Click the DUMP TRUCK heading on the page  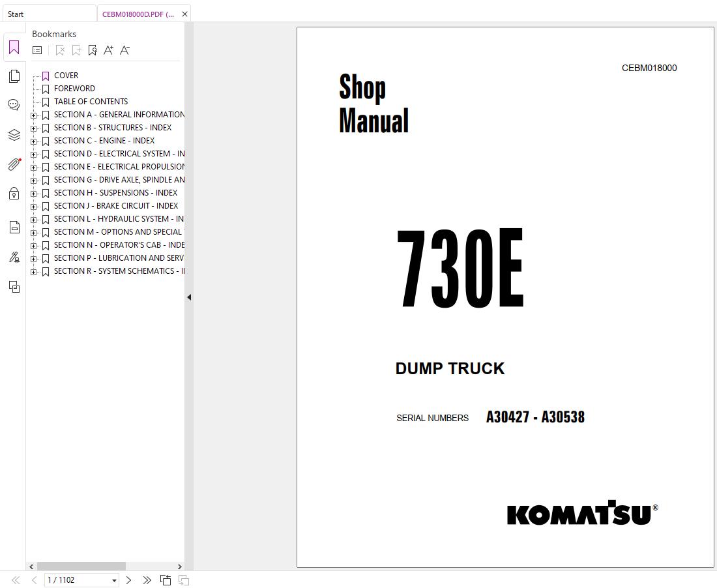(x=450, y=368)
